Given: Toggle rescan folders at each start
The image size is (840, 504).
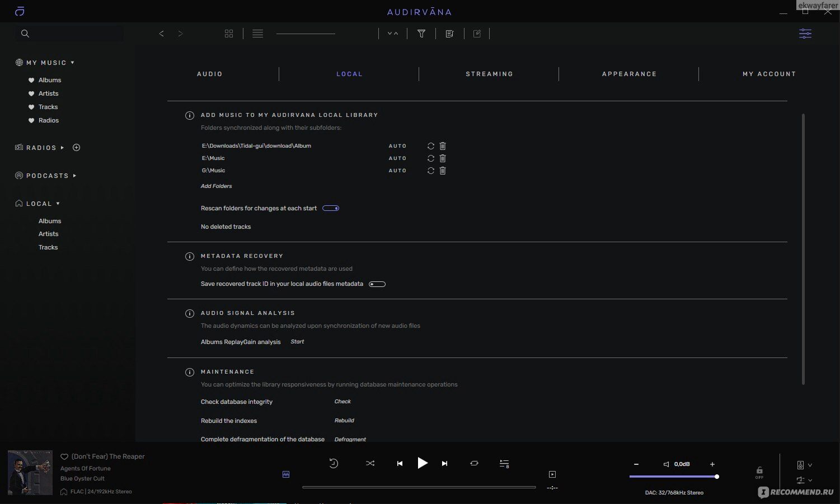Looking at the screenshot, I should [x=331, y=208].
